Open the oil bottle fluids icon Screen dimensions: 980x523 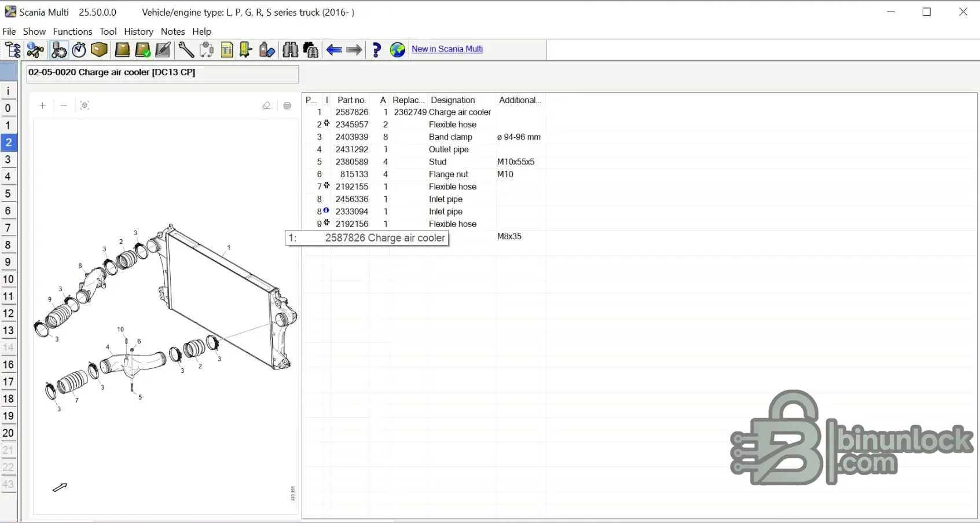tap(267, 50)
